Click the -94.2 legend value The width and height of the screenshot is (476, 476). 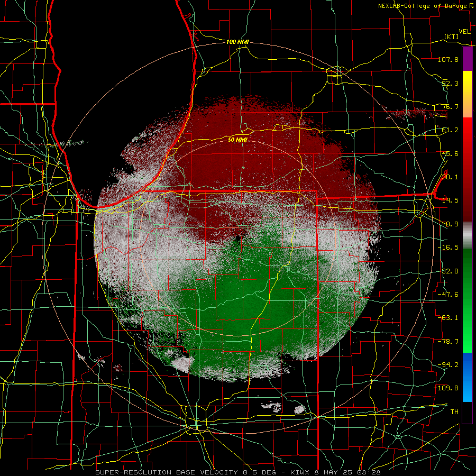coord(448,365)
